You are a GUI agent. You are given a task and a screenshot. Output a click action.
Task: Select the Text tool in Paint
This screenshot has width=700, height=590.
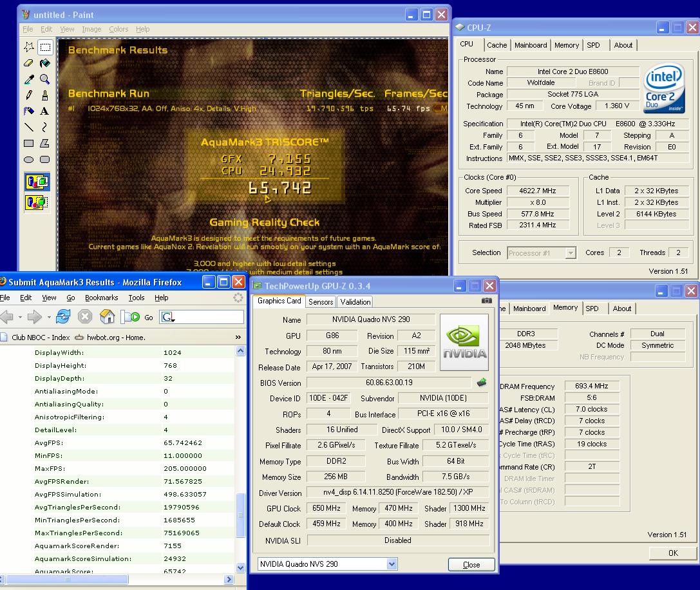pyautogui.click(x=45, y=111)
